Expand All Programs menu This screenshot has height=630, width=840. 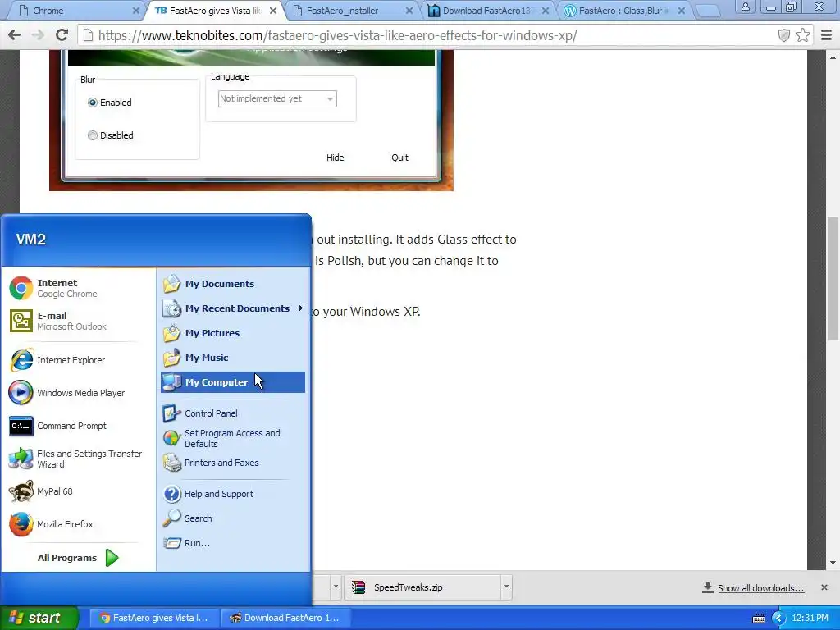(78, 558)
